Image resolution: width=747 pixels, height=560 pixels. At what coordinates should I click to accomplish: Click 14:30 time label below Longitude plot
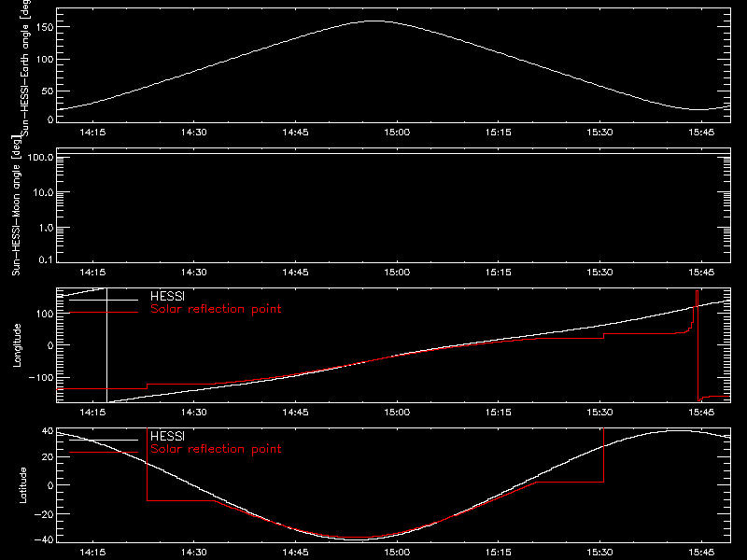194,413
